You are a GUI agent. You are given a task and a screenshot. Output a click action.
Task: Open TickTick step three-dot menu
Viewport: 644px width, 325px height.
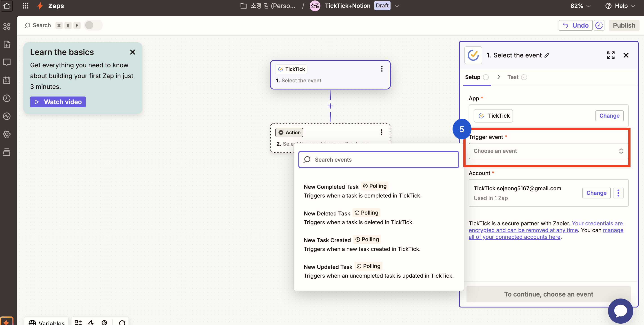(x=382, y=69)
